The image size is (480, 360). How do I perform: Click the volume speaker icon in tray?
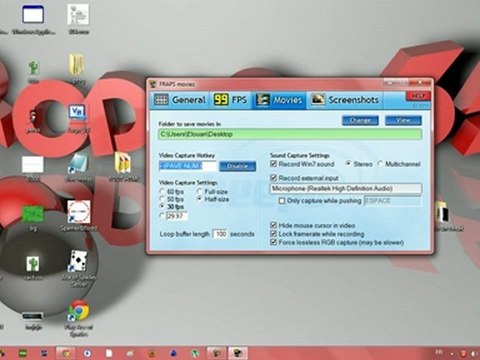(474, 353)
